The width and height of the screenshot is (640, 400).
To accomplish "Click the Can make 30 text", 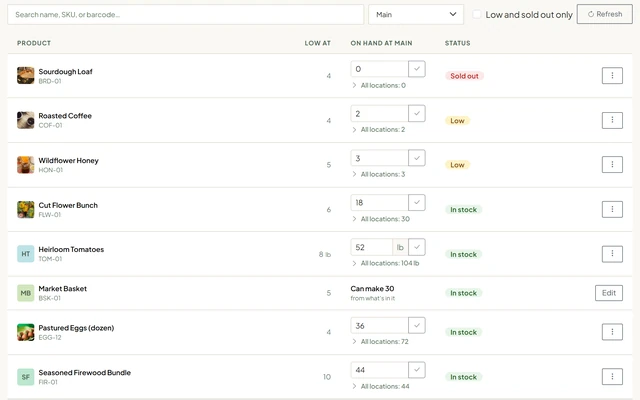I will point(372,289).
